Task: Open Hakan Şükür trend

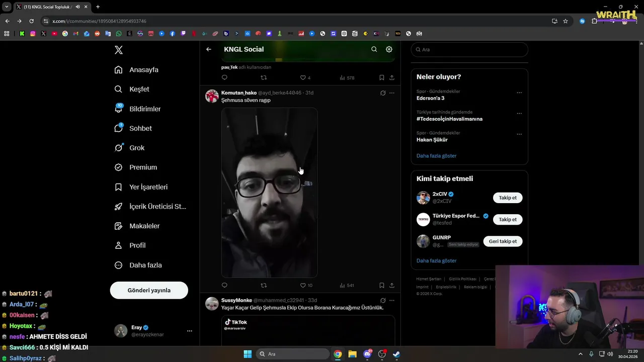Action: click(432, 140)
